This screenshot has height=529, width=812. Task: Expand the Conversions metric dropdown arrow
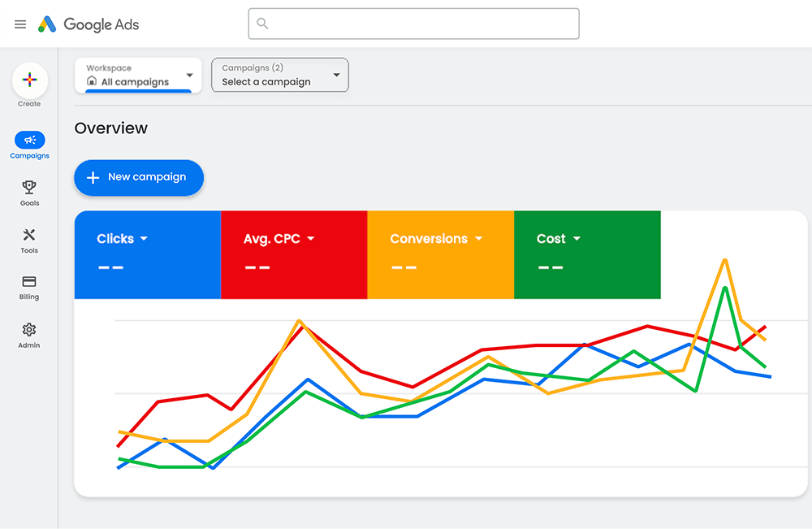[x=478, y=239]
